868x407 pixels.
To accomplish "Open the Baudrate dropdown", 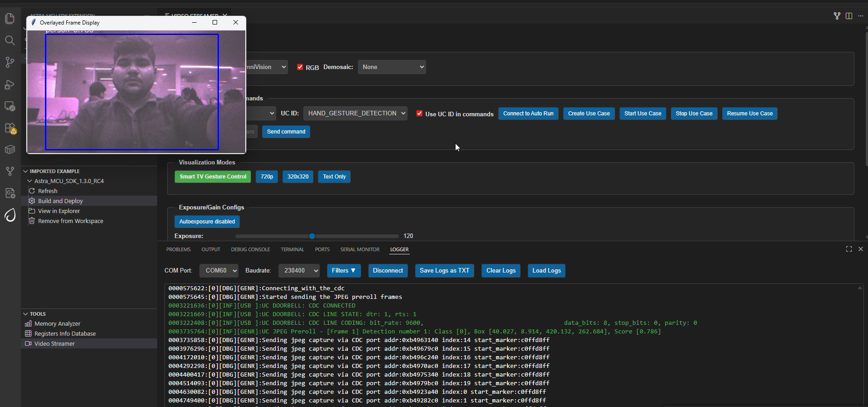I will click(299, 271).
